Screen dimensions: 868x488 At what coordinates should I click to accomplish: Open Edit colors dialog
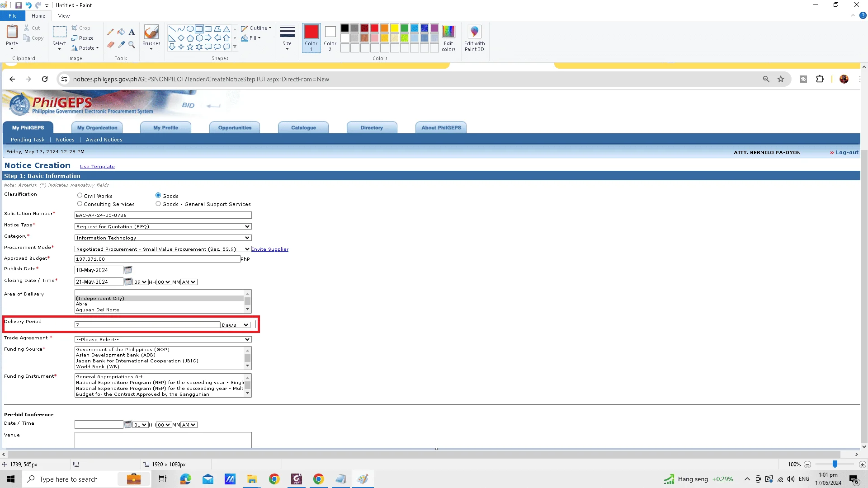(x=448, y=38)
